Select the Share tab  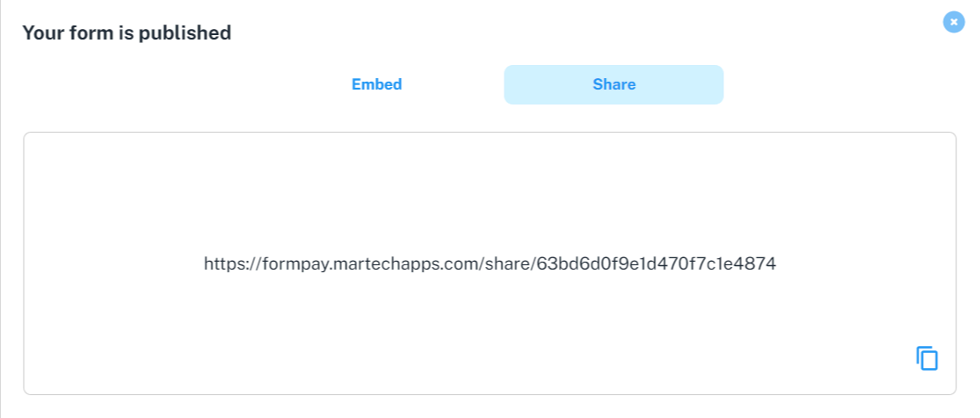(613, 85)
